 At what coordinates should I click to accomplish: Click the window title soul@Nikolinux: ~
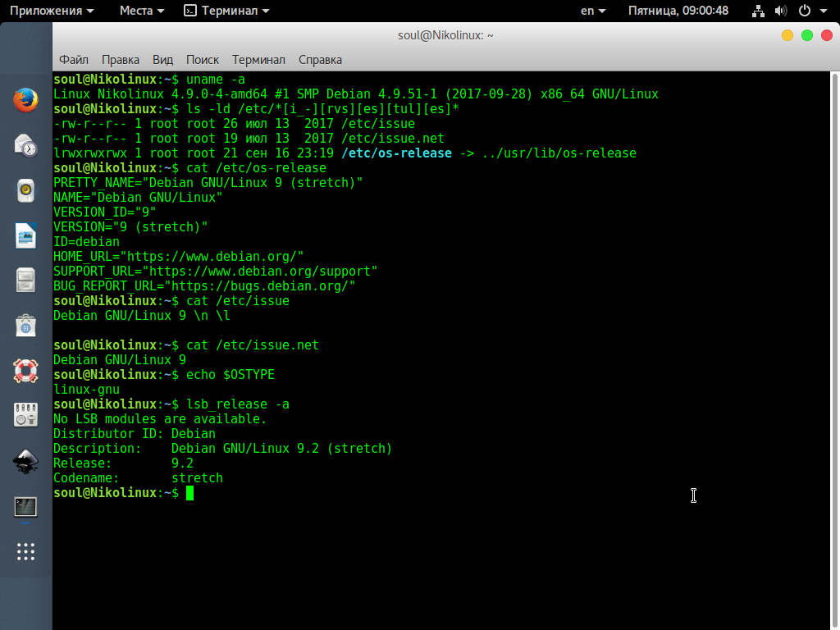click(x=445, y=35)
